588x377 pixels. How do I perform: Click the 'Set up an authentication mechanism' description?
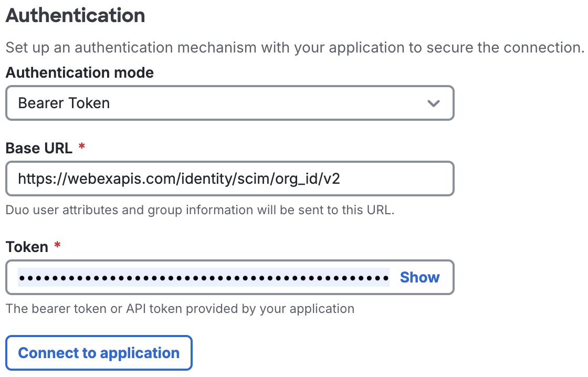(294, 48)
